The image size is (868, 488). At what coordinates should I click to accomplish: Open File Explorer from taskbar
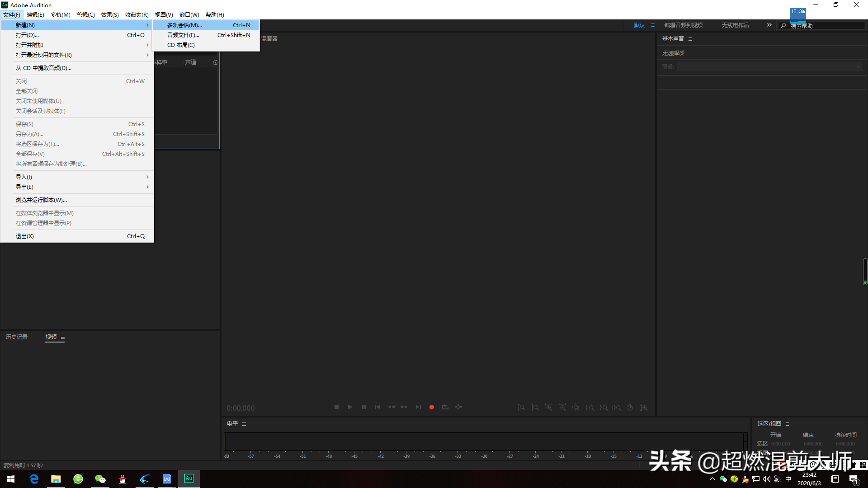[x=56, y=479]
